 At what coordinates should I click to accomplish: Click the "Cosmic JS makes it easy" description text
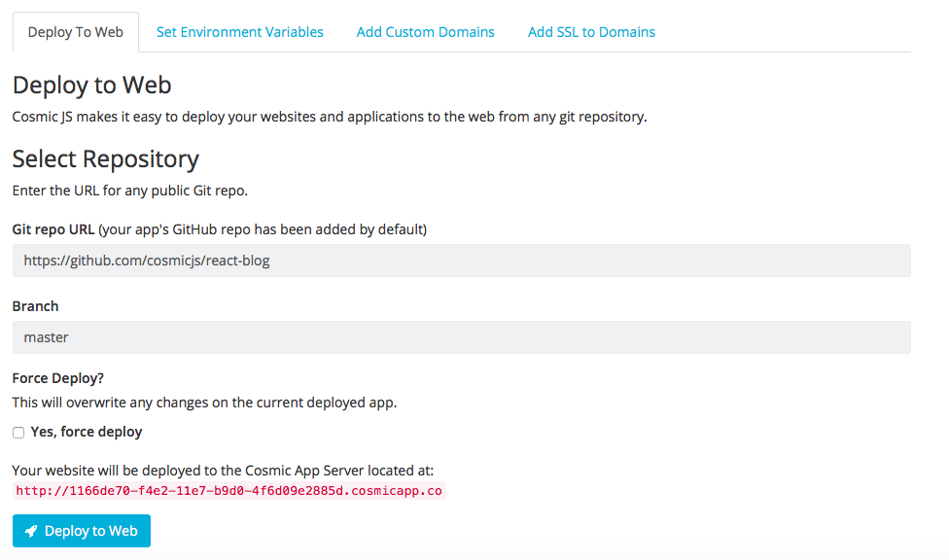click(329, 117)
